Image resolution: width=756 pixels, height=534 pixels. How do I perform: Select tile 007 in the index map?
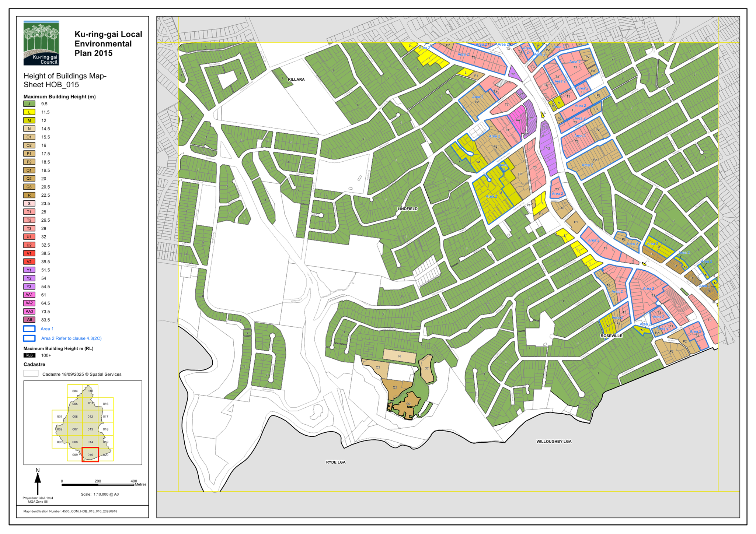point(75,429)
